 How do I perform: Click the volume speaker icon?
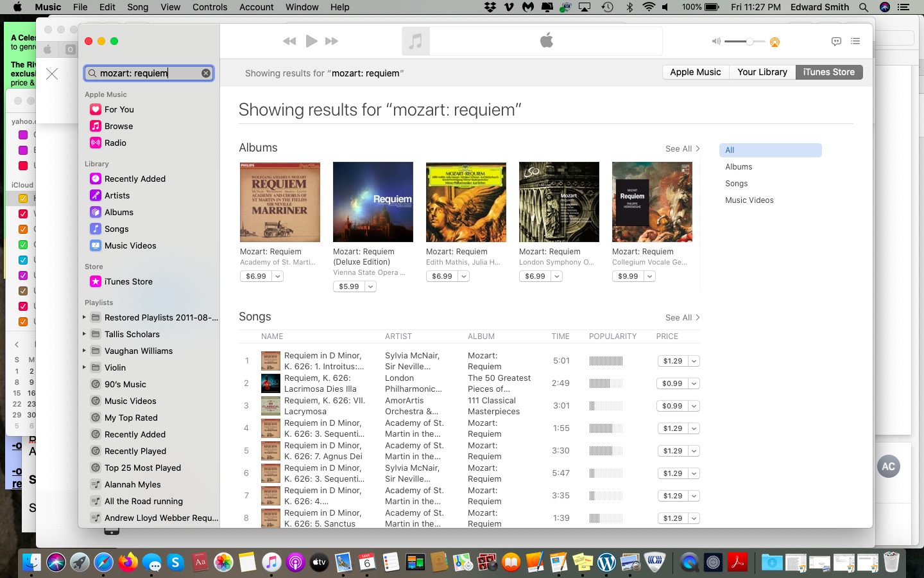(x=716, y=41)
